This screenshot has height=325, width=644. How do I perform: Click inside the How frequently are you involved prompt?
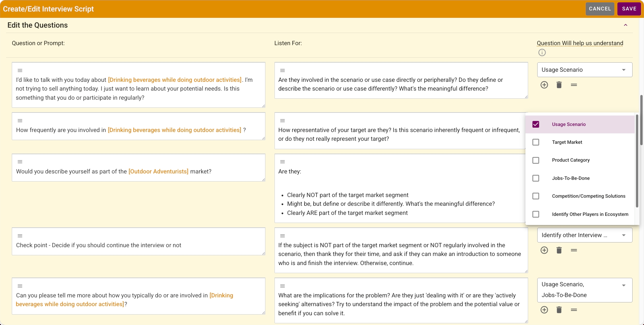[138, 126]
